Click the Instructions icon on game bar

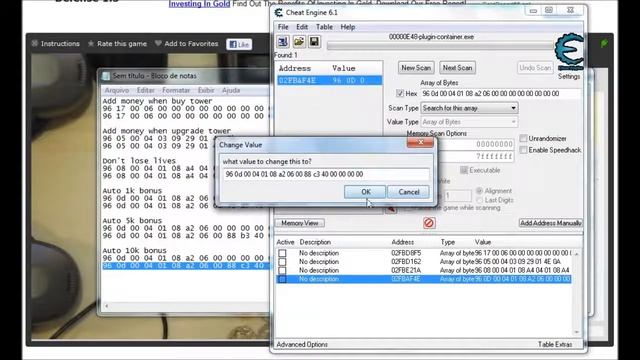(35, 43)
